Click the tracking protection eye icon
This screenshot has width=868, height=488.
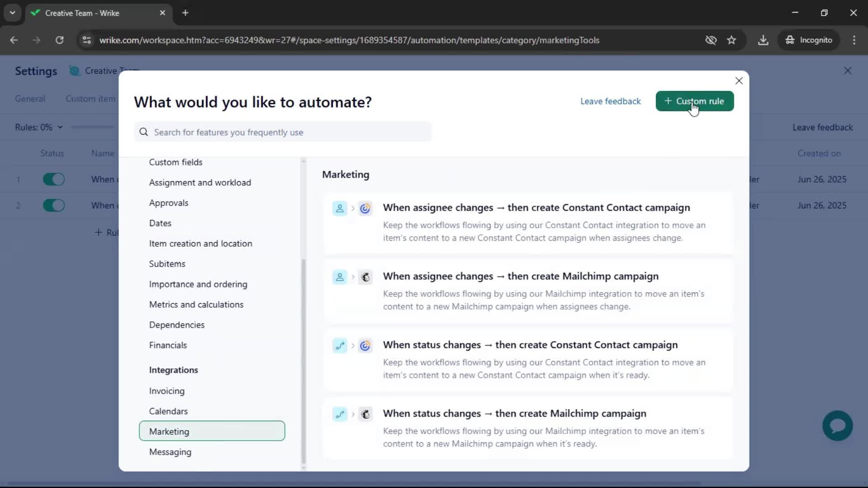[x=711, y=40]
